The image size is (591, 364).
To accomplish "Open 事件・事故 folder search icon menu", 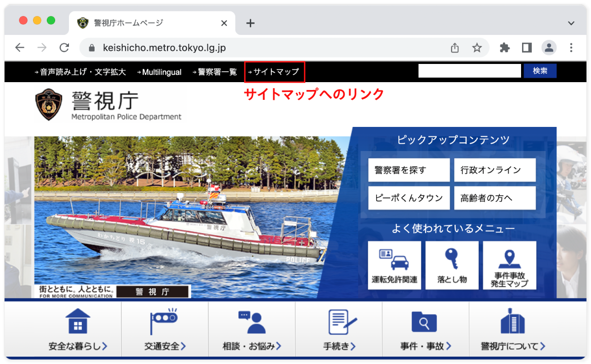I will 426,329.
